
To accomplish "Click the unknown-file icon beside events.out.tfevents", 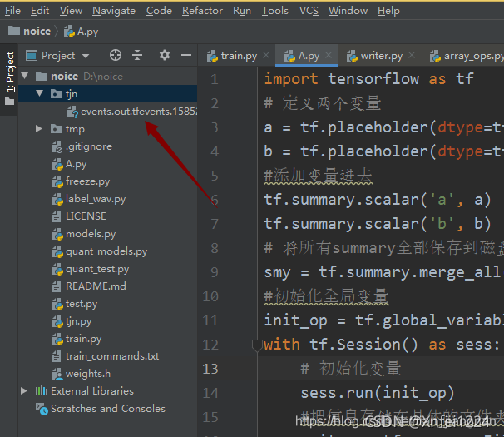I will pos(72,112).
